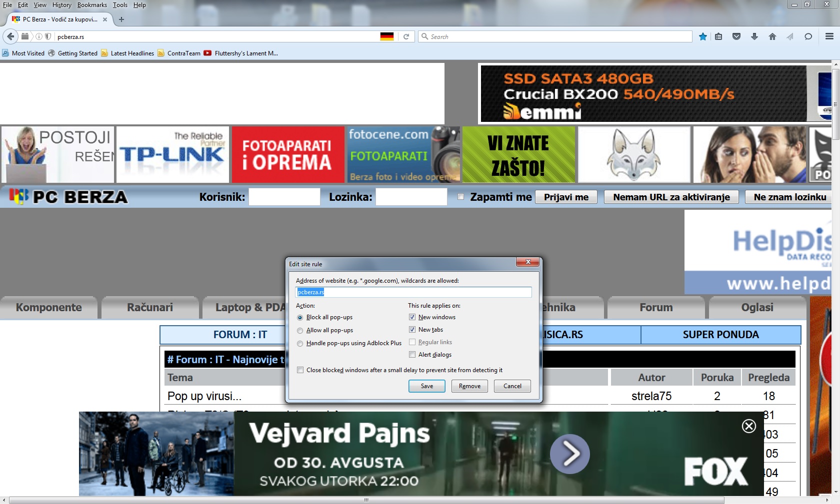Toggle the Alert dialogs checkbox
840x504 pixels.
pyautogui.click(x=412, y=355)
